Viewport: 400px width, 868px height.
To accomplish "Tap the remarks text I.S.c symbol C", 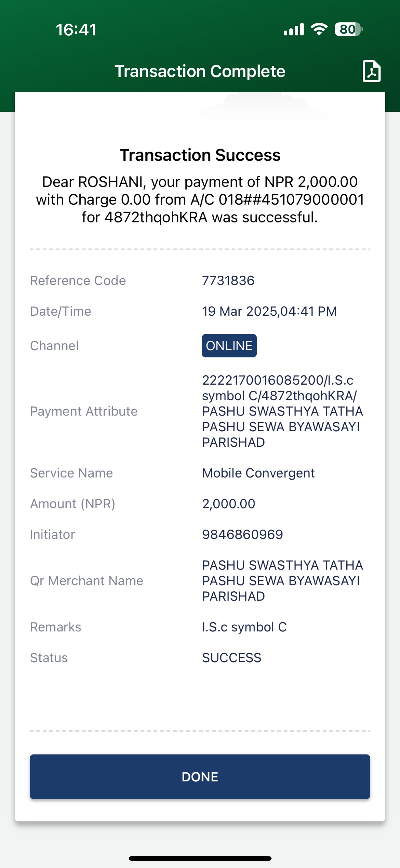I will pyautogui.click(x=245, y=627).
